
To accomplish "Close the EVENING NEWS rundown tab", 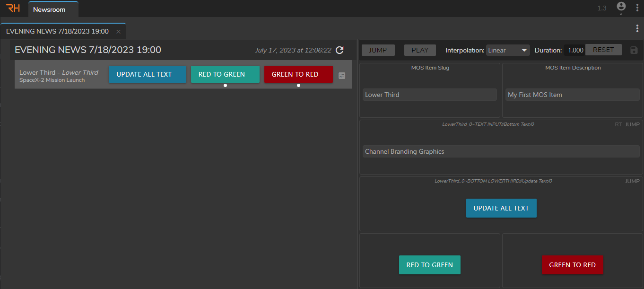I will (118, 32).
